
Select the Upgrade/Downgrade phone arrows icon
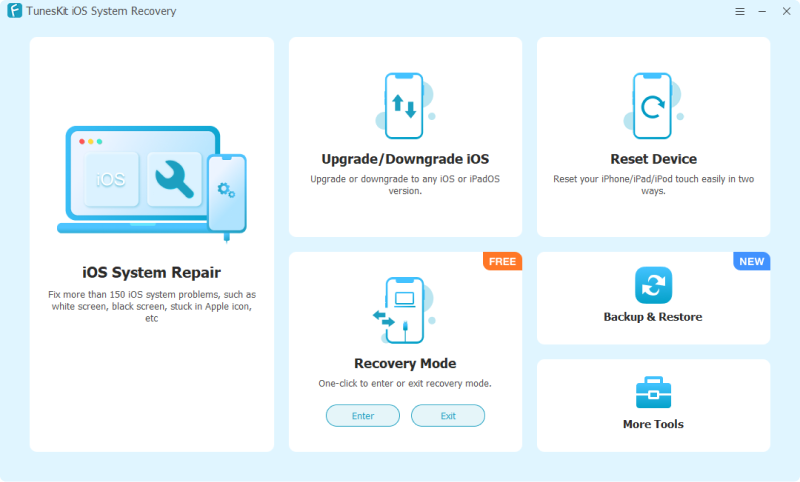405,106
